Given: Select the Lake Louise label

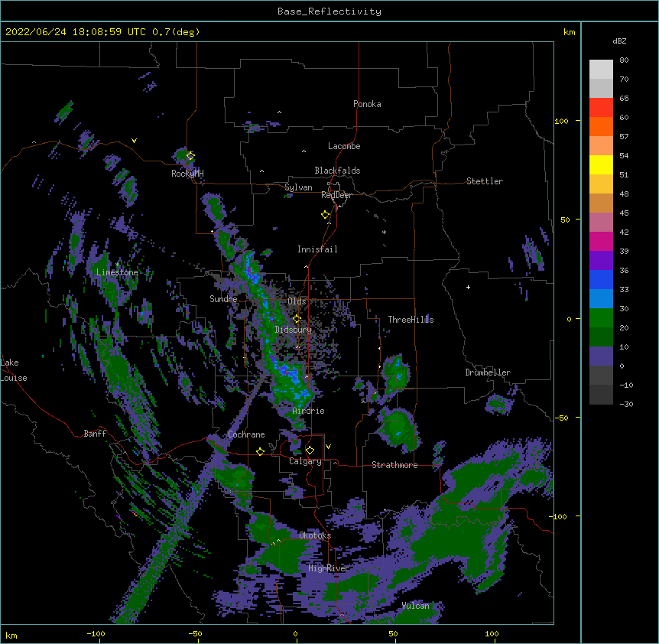Looking at the screenshot, I should pyautogui.click(x=14, y=370).
